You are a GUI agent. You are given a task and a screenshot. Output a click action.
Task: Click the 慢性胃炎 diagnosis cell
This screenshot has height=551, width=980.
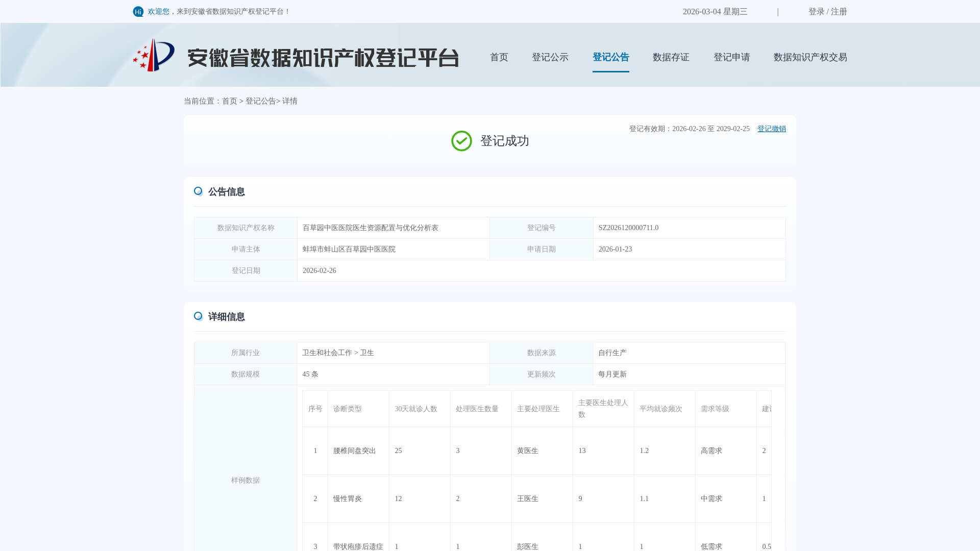coord(358,499)
